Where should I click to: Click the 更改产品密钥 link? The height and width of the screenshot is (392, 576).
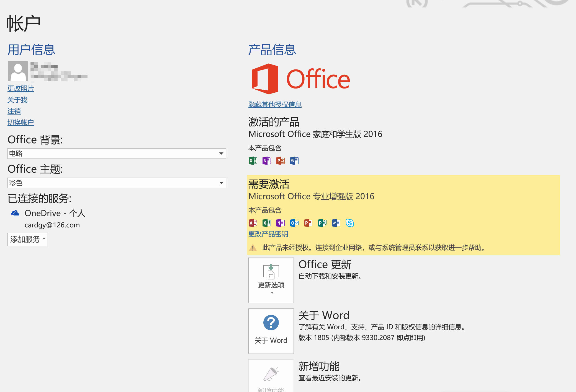pos(268,234)
